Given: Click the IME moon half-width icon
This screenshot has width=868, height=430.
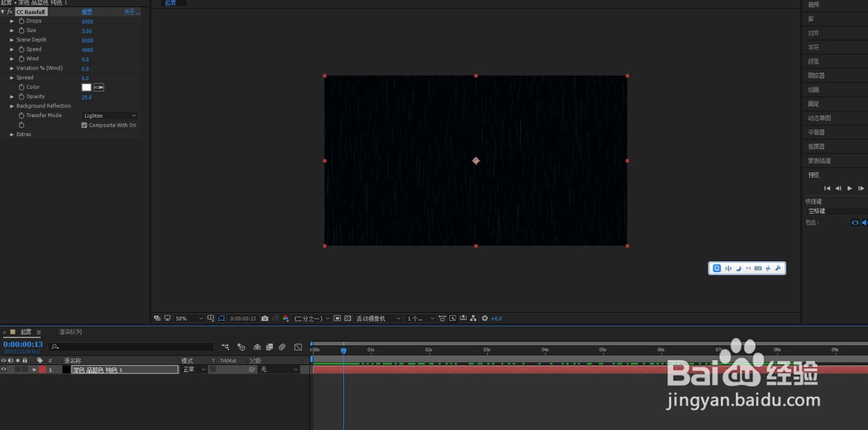Looking at the screenshot, I should click(738, 268).
